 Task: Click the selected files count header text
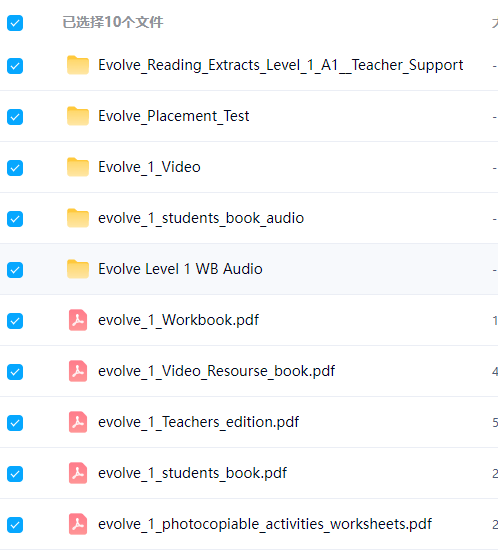113,22
